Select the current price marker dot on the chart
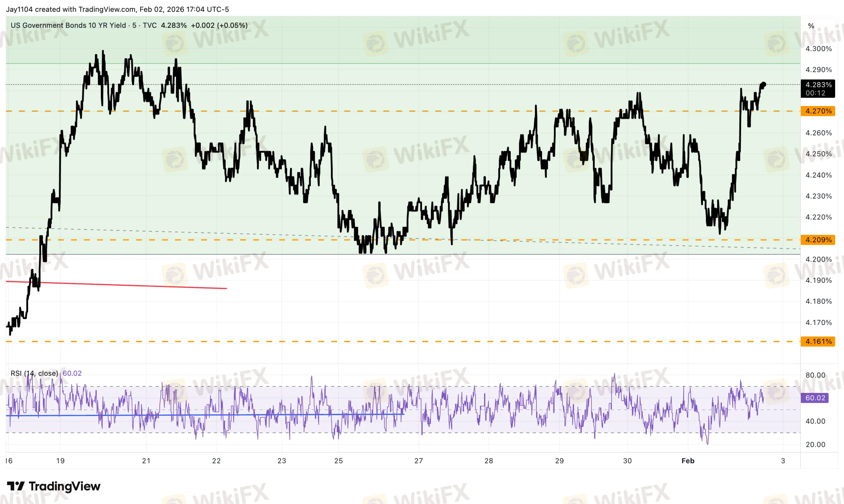This screenshot has height=504, width=844. 763,84
